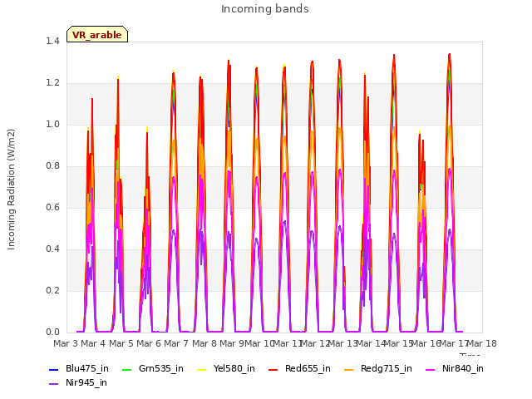
Task: Toggle the Red655_in legend entry
Action: 299,368
